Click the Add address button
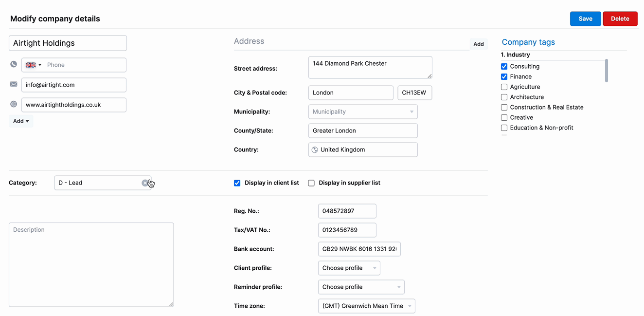The image size is (644, 316). [x=479, y=44]
